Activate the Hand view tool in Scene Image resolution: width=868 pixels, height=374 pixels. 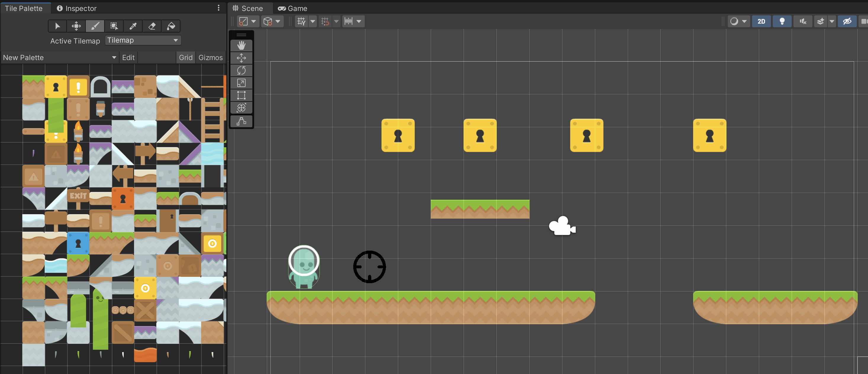(241, 45)
